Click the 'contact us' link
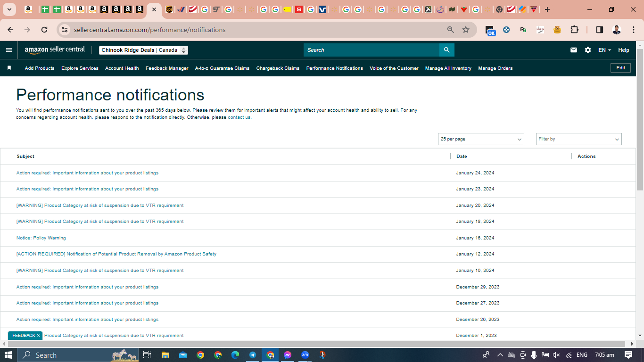Viewport: 644px width, 362px height. click(x=239, y=117)
